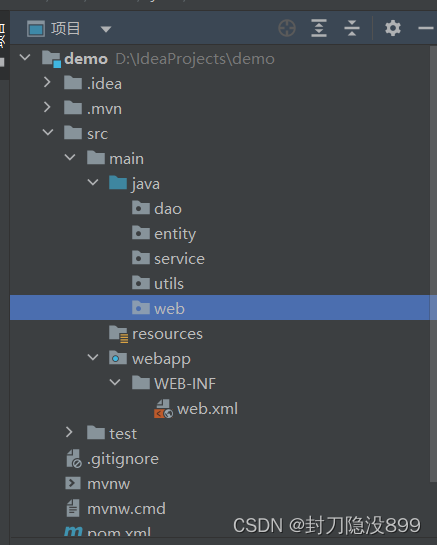Click the blue java source root icon
The width and height of the screenshot is (437, 545).
118,183
